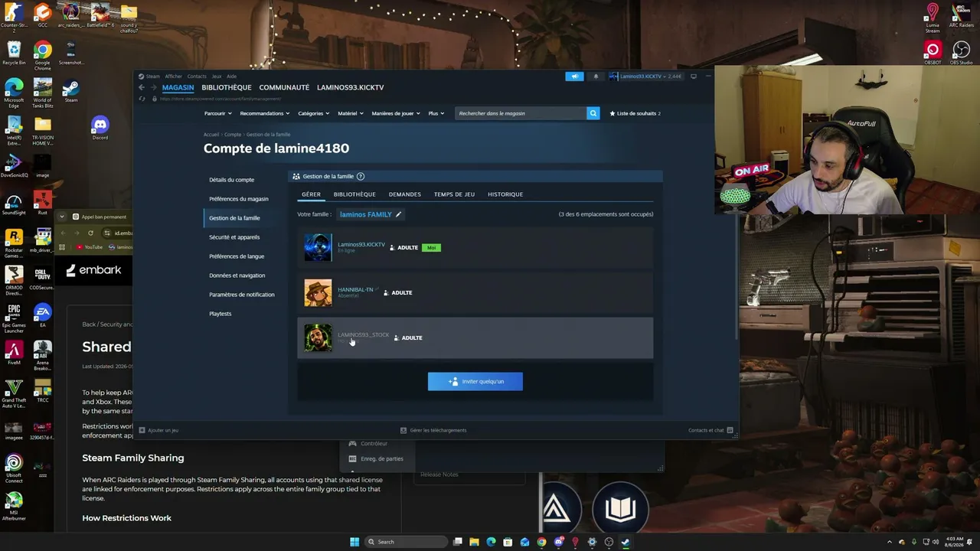Click Laminos93.KICKTV member avatar
The height and width of the screenshot is (551, 980).
pos(318,248)
